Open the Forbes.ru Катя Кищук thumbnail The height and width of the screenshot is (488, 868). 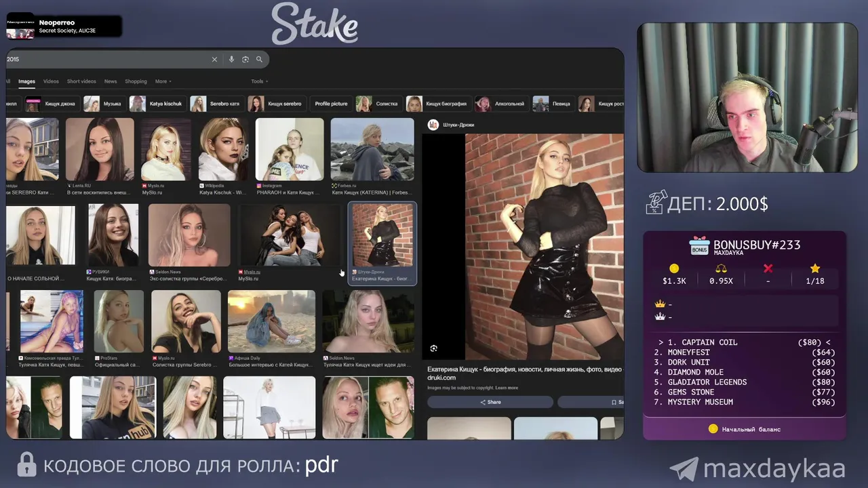click(x=372, y=149)
